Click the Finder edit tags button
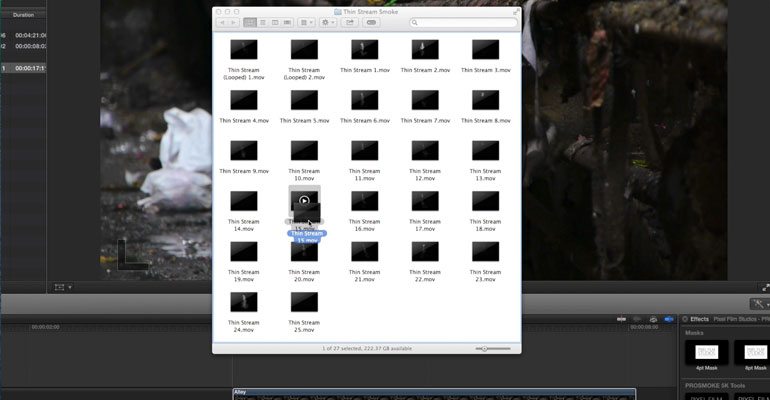 click(x=371, y=23)
